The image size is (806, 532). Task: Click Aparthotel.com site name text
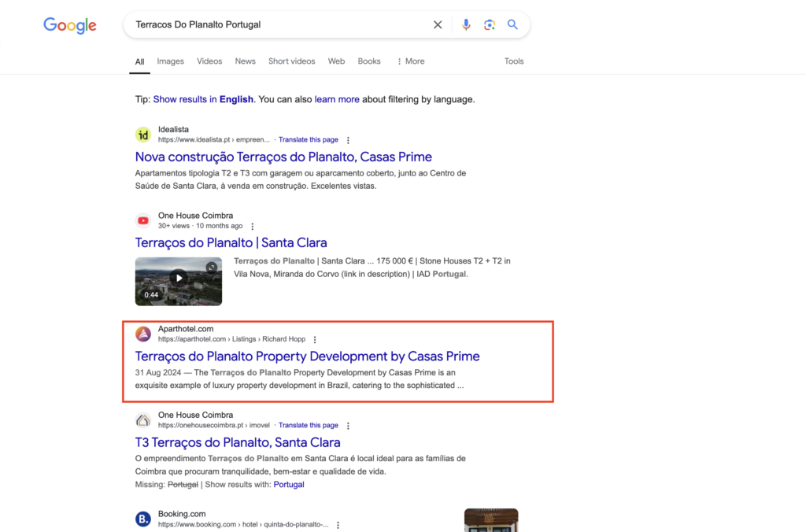[186, 329]
